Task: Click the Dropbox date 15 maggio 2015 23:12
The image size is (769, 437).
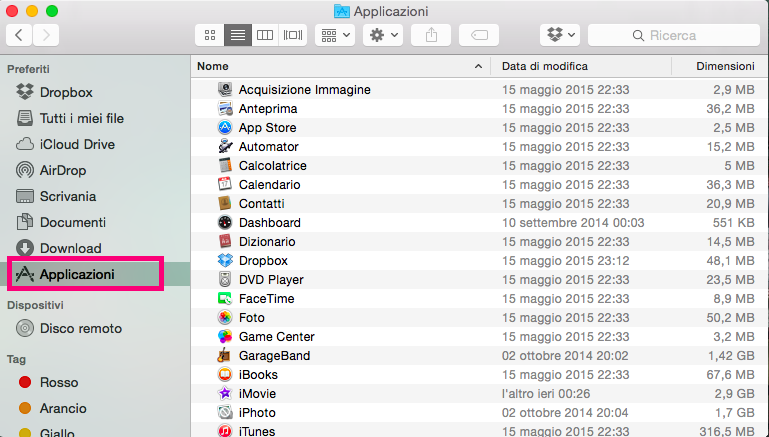Action: [x=565, y=260]
